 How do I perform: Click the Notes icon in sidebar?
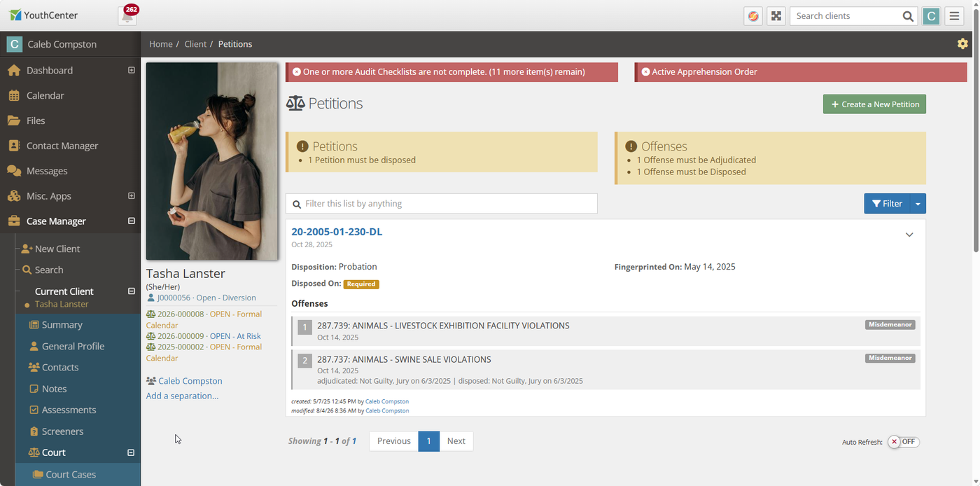click(x=34, y=389)
